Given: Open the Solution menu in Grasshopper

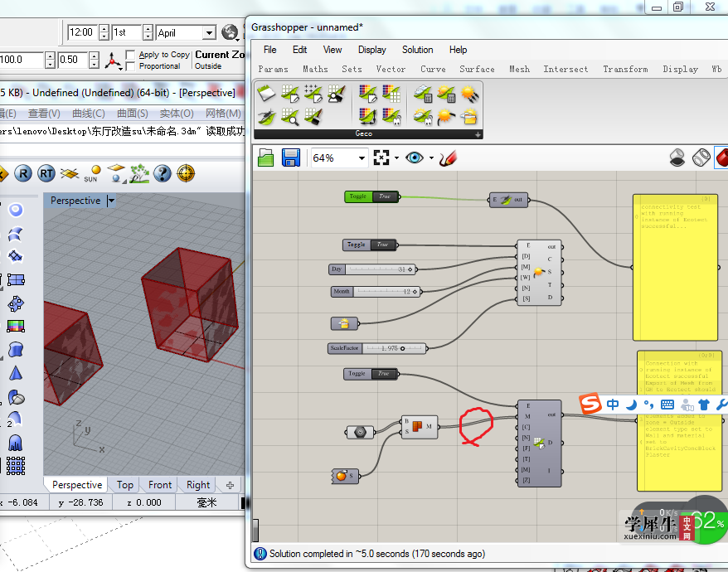Looking at the screenshot, I should click(x=417, y=50).
